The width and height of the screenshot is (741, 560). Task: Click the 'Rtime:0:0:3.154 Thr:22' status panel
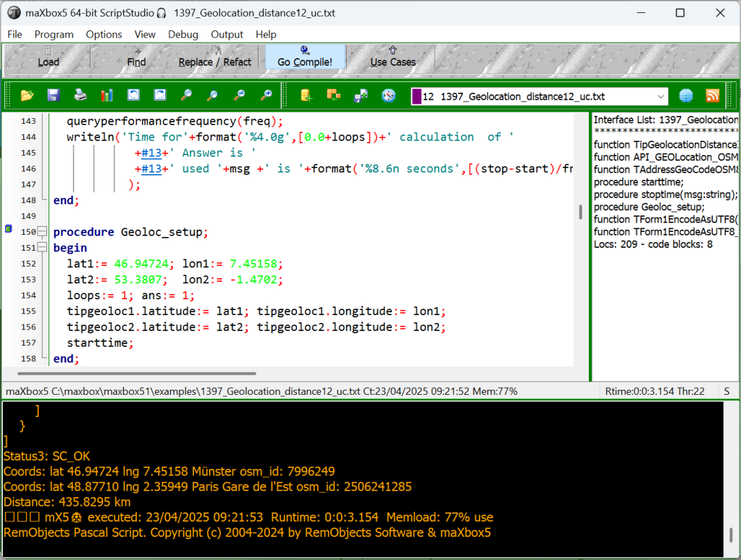(655, 391)
